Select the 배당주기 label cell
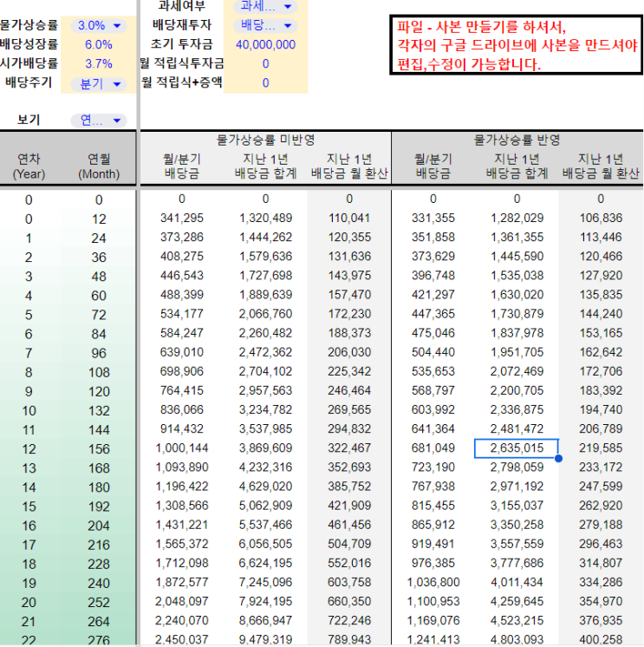The width and height of the screenshot is (644, 647). click(29, 83)
